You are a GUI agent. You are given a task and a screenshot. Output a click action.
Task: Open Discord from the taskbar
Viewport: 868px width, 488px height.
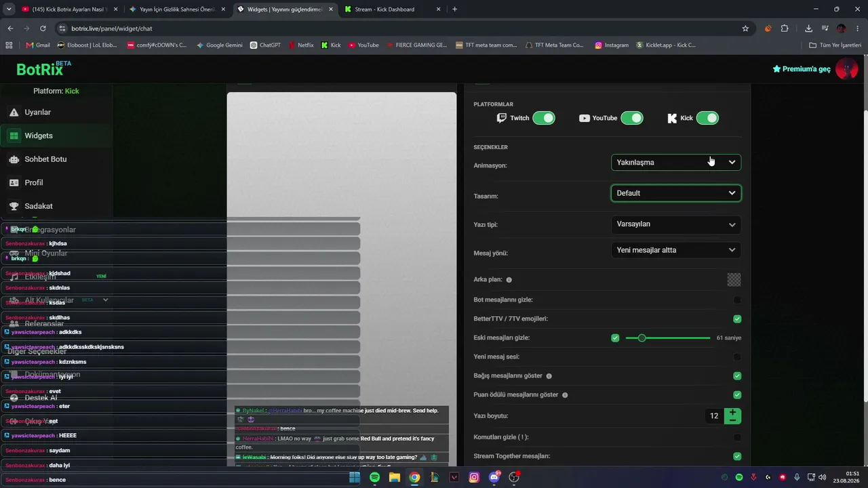pyautogui.click(x=494, y=477)
